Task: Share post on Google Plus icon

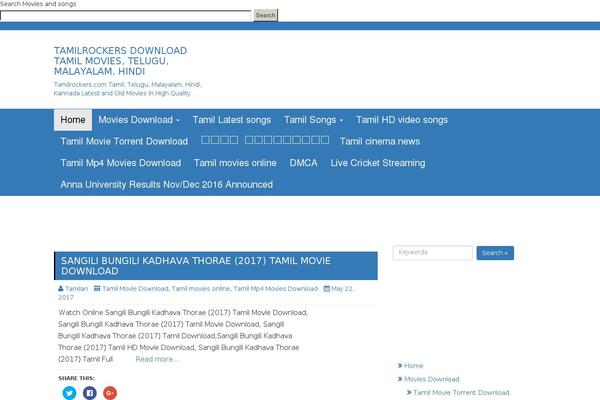Action: click(x=110, y=393)
